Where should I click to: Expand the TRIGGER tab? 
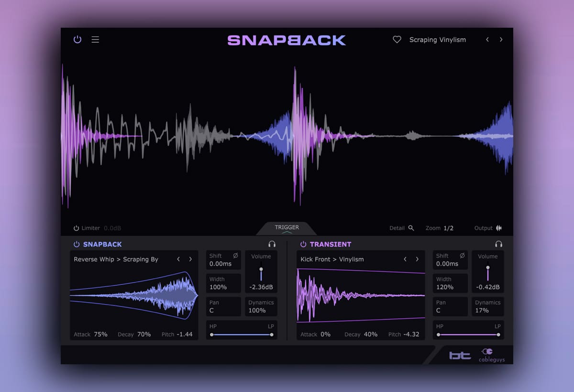point(287,229)
